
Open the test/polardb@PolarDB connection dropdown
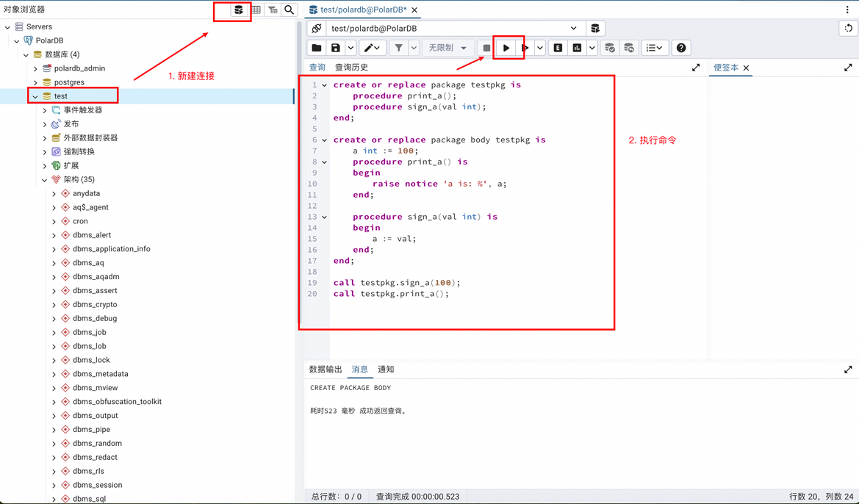[456, 28]
